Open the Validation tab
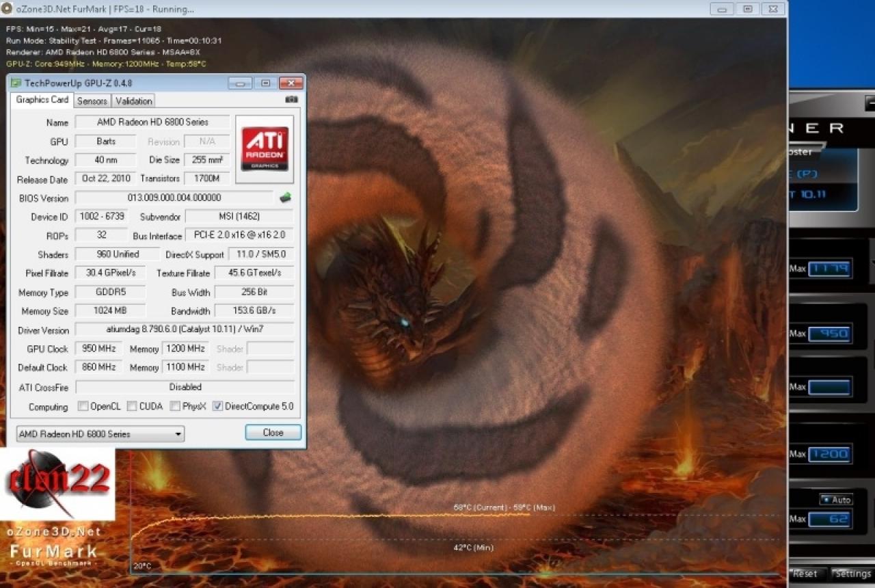 tap(133, 101)
